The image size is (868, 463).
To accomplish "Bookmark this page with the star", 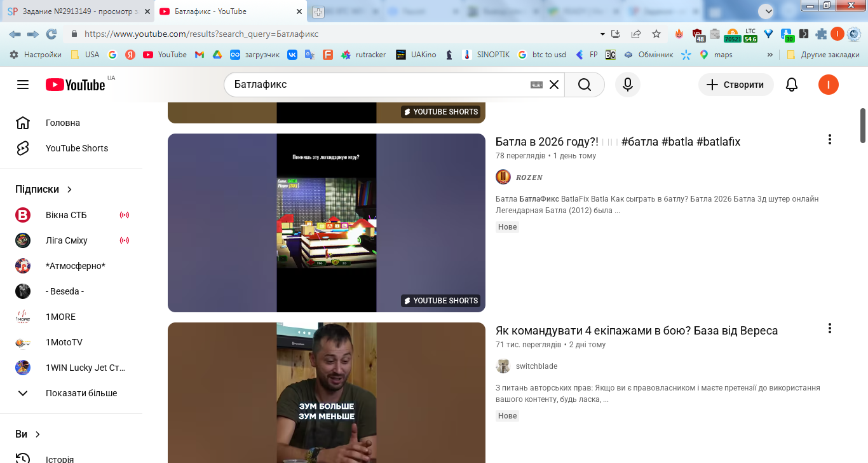I will pyautogui.click(x=656, y=34).
